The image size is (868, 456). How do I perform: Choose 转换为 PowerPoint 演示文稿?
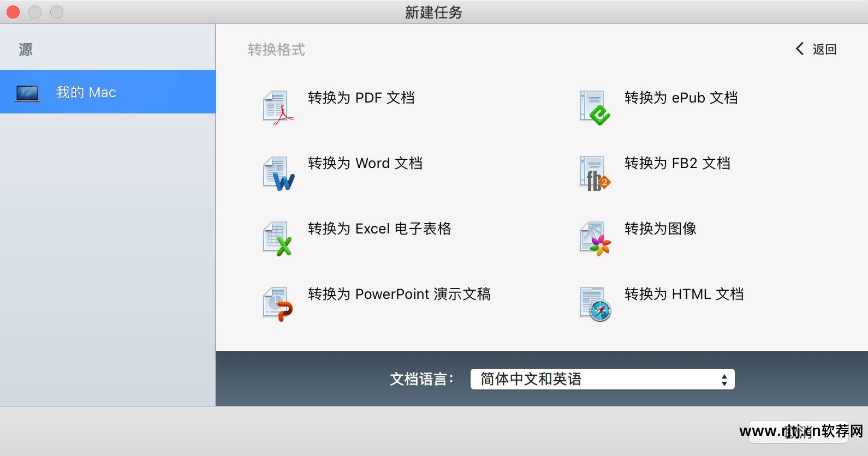[399, 294]
